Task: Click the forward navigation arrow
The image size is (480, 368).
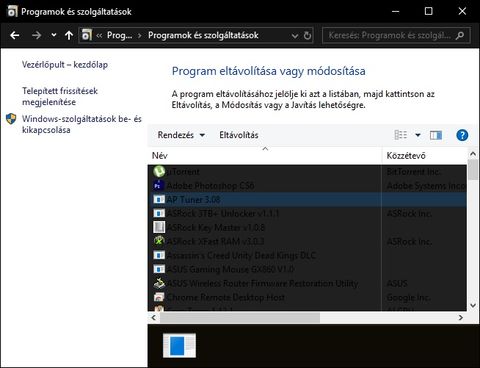Action: (36, 35)
